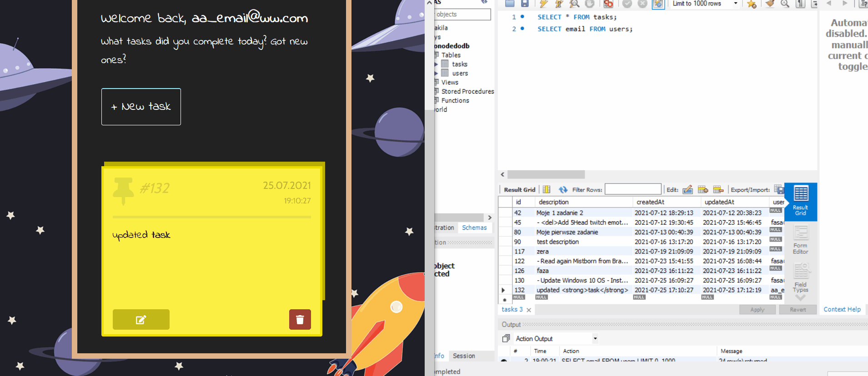Select Tables folder in schema tree
The image size is (868, 376).
coord(451,55)
